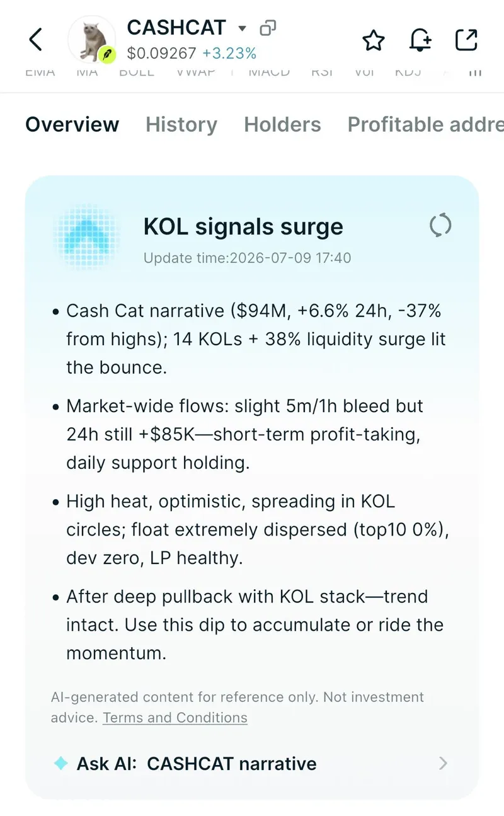Screen dimensions: 504x816
Task: Tap the diamond icon beside Ask AI
Action: tap(61, 764)
